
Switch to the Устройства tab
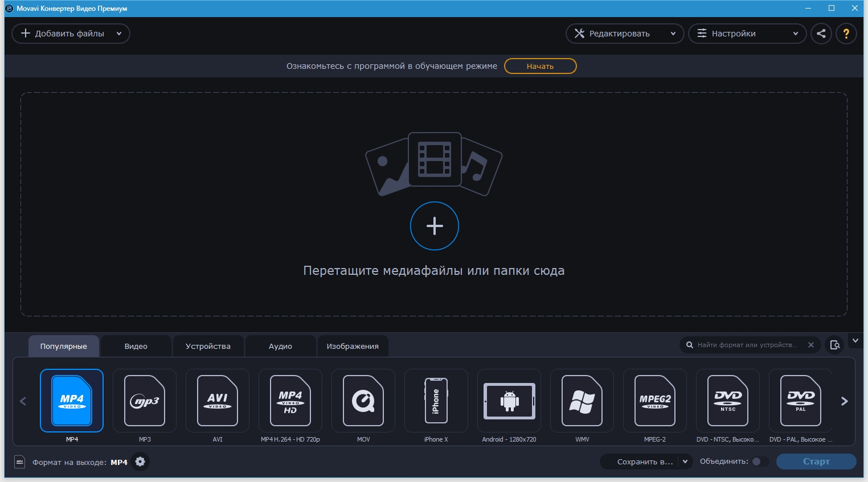pyautogui.click(x=208, y=346)
